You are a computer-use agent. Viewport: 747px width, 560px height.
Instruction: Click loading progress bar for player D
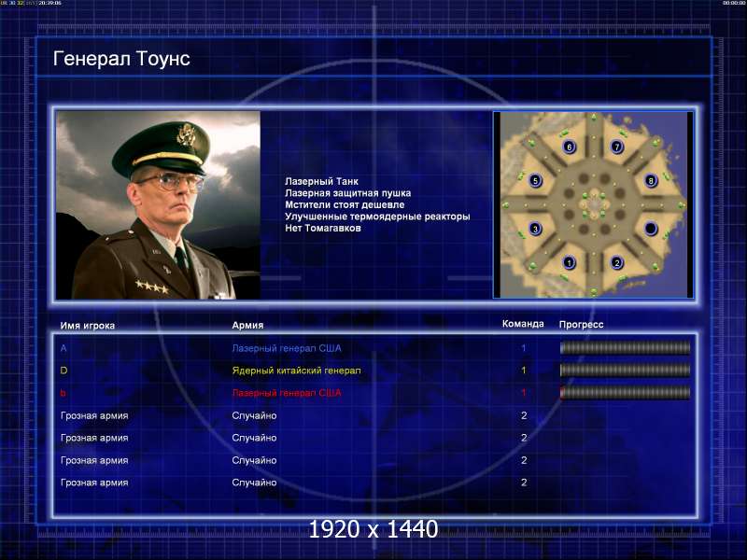coord(625,370)
